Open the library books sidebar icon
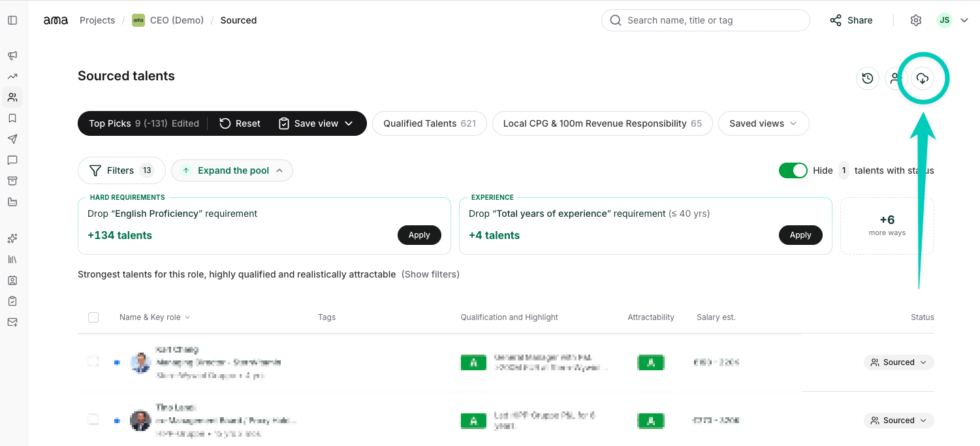Image resolution: width=980 pixels, height=446 pixels. (12, 259)
